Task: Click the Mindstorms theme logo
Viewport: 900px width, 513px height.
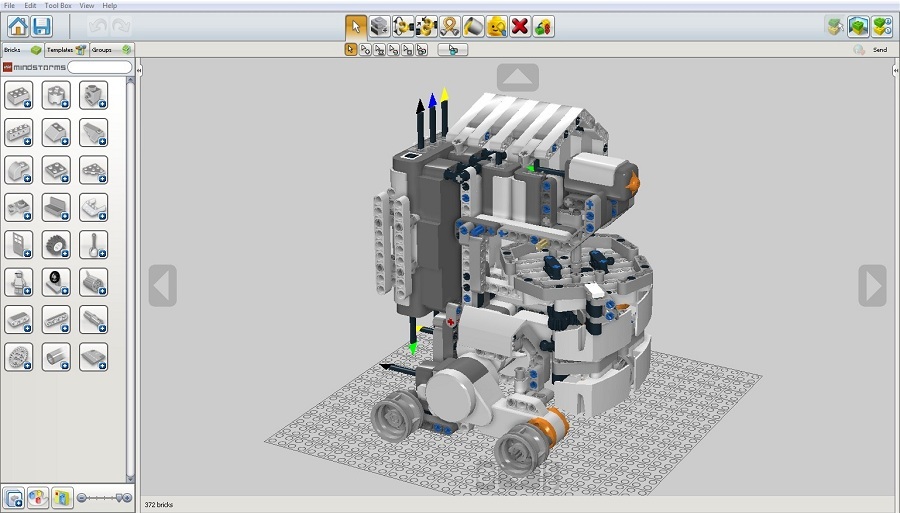Action: point(33,67)
